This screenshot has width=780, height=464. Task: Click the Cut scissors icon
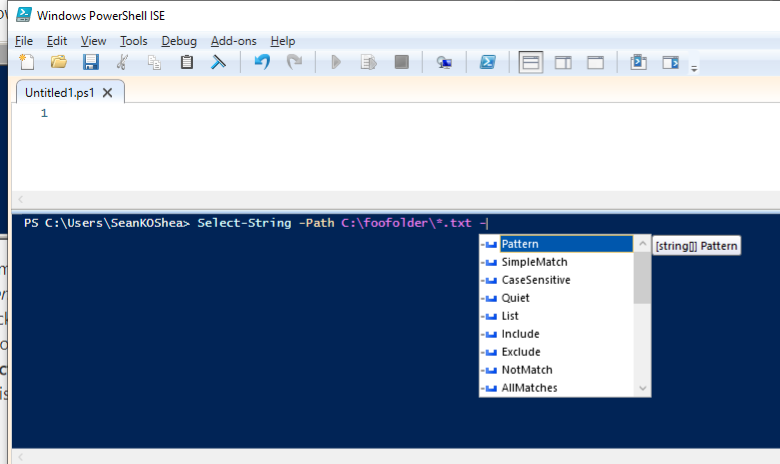(122, 62)
